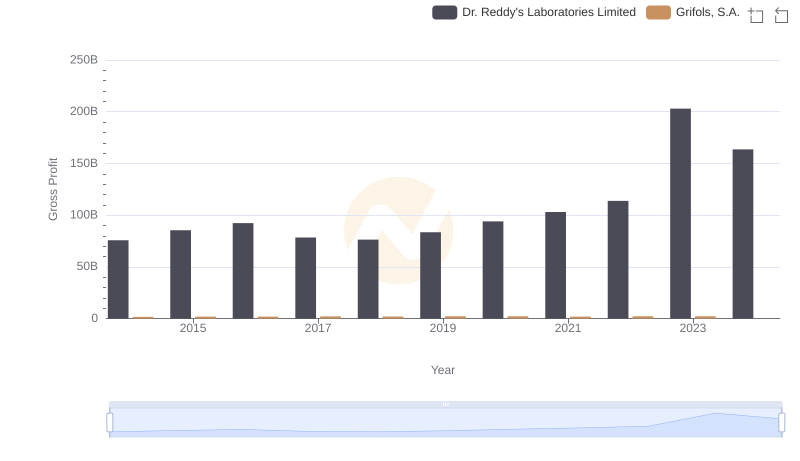Viewport: 800px width, 461px height.
Task: Click the 100B y-axis label
Action: (84, 215)
